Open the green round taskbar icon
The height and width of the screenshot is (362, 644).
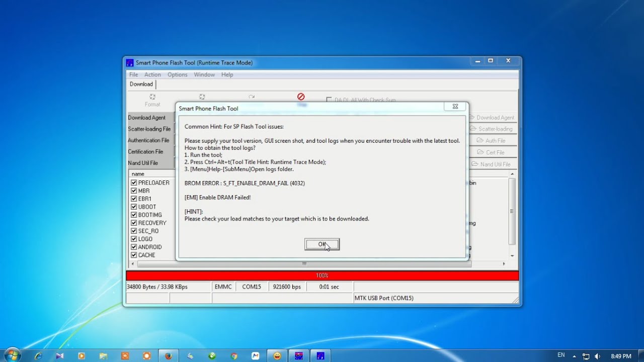212,355
